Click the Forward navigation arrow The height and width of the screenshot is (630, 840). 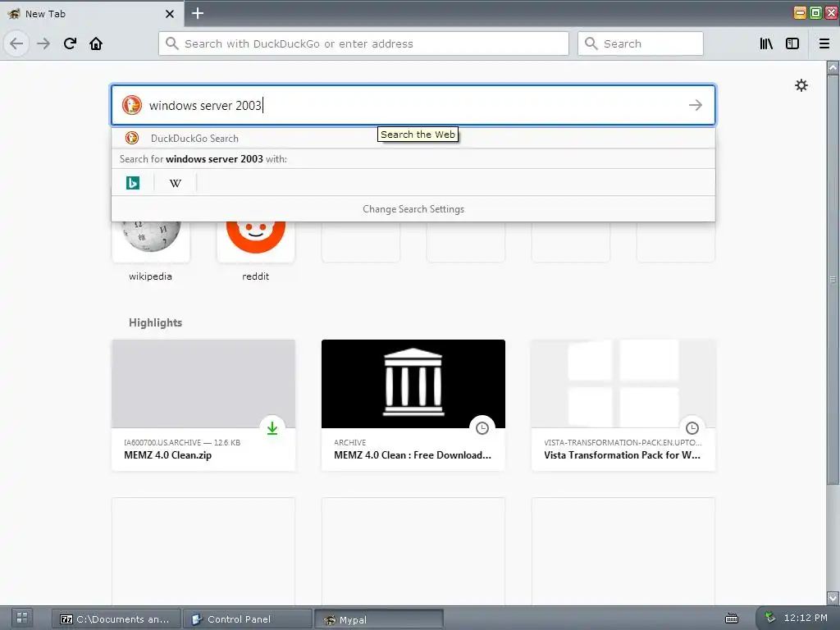[x=43, y=43]
